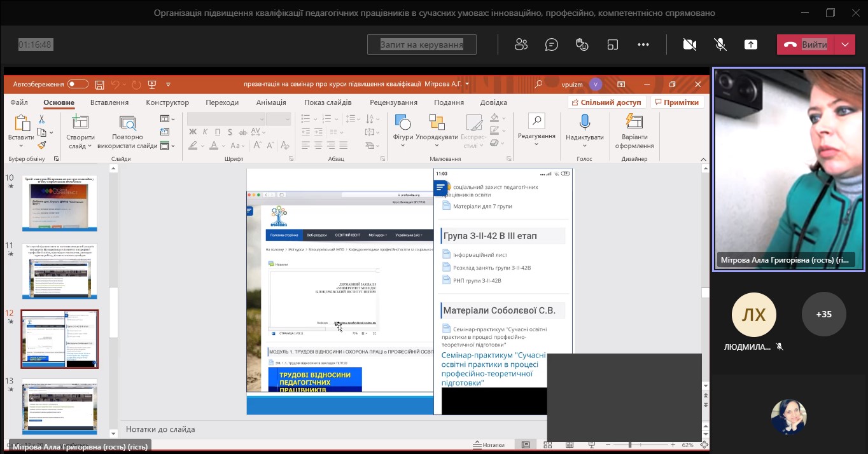Select slide 11 thumbnail

tap(60, 271)
